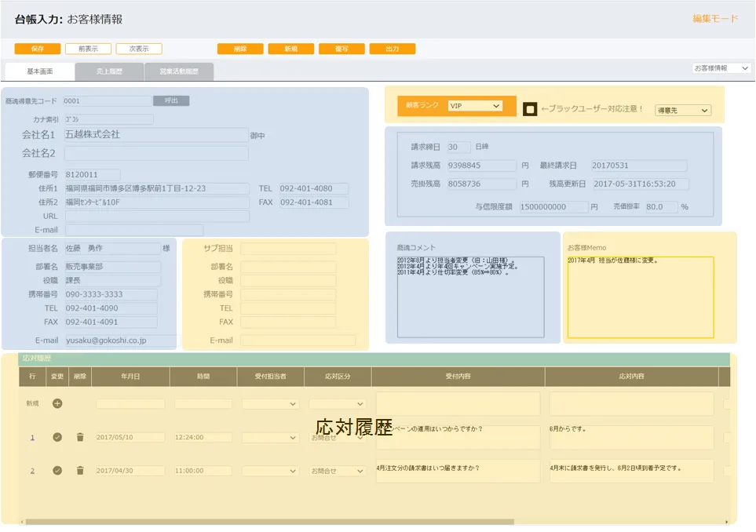The image size is (756, 532).
Task: Click the カナ索引 input field
Action: (x=108, y=119)
